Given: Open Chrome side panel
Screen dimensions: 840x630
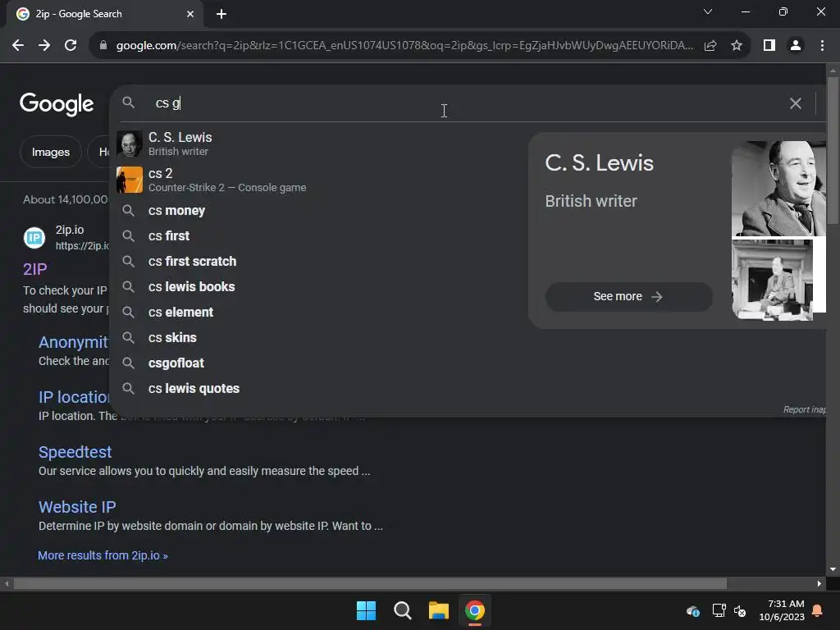Looking at the screenshot, I should (769, 46).
